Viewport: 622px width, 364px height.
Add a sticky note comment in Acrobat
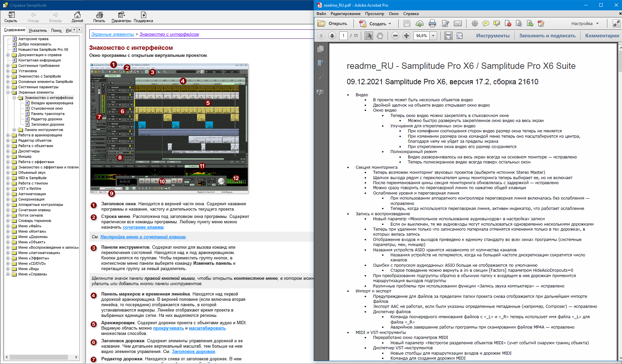point(486,23)
